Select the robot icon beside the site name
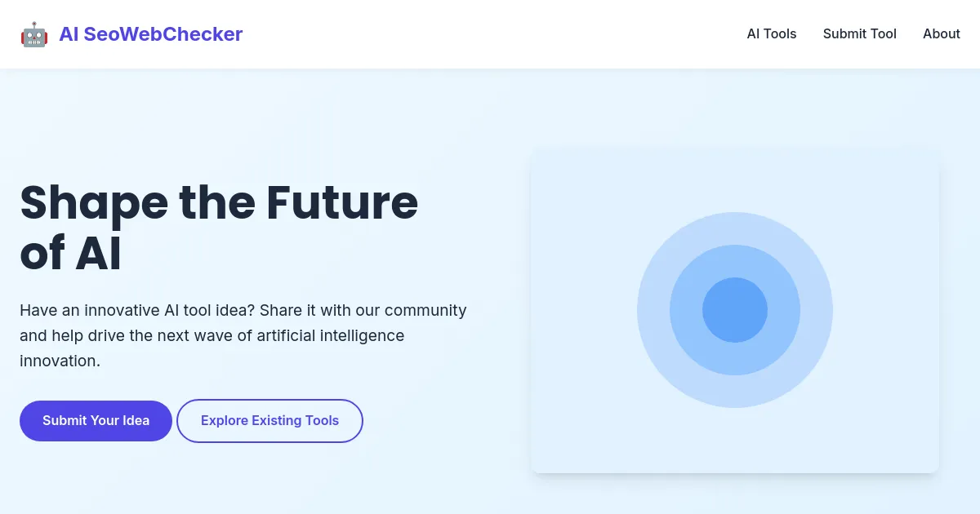The image size is (980, 514). (33, 34)
